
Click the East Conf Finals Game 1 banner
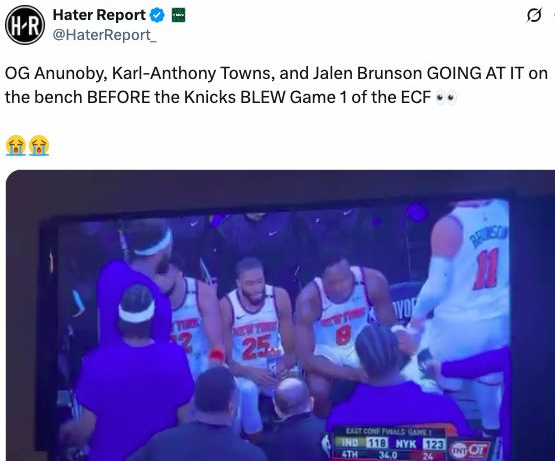click(389, 432)
